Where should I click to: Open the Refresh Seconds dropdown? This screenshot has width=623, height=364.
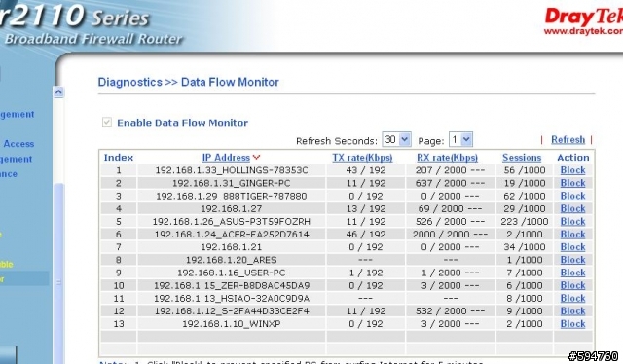click(x=396, y=139)
